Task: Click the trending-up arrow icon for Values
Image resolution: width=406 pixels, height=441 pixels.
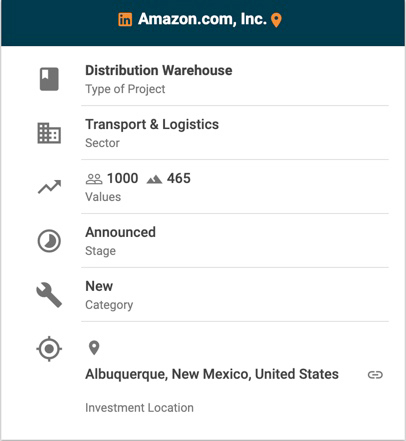Action: (49, 187)
